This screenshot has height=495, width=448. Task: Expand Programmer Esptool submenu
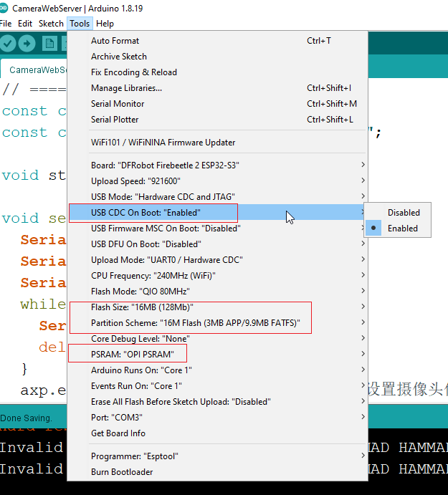click(217, 456)
